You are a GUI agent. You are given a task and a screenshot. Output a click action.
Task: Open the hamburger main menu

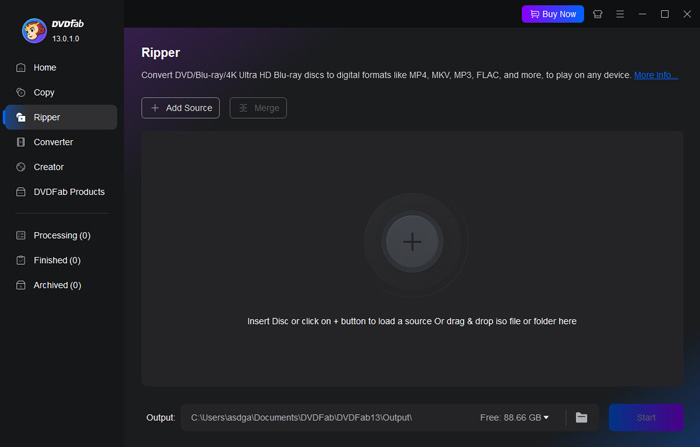pos(620,14)
